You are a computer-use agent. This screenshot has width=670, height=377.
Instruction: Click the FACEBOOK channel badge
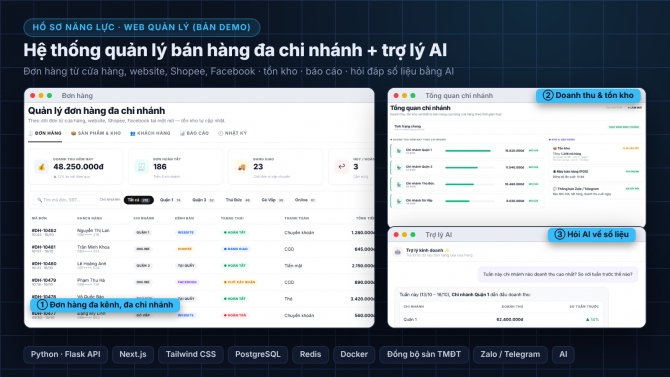tap(187, 282)
